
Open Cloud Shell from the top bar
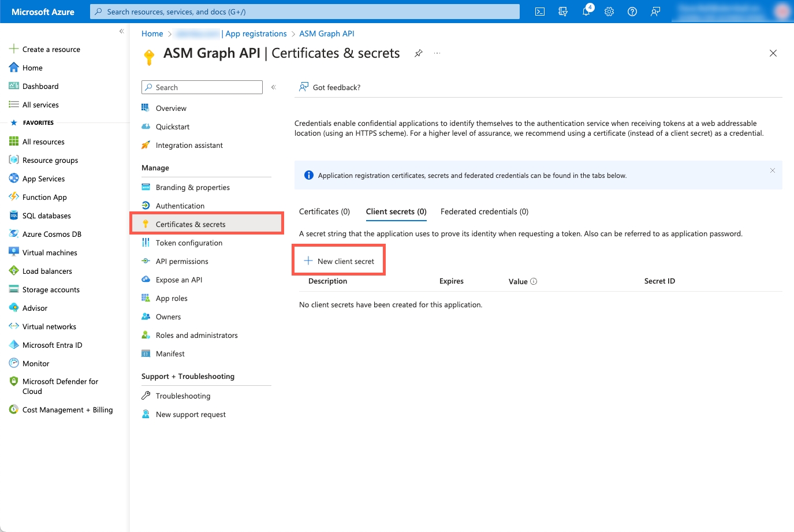(540, 12)
